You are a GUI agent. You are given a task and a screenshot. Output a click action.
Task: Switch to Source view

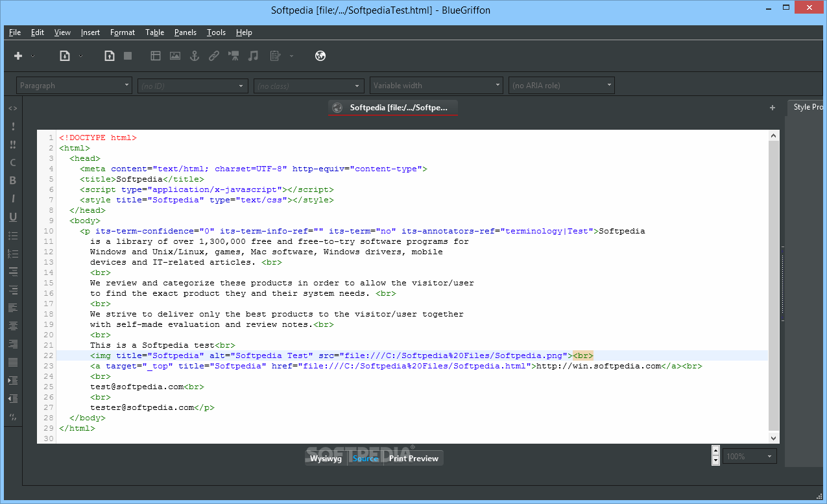point(365,458)
